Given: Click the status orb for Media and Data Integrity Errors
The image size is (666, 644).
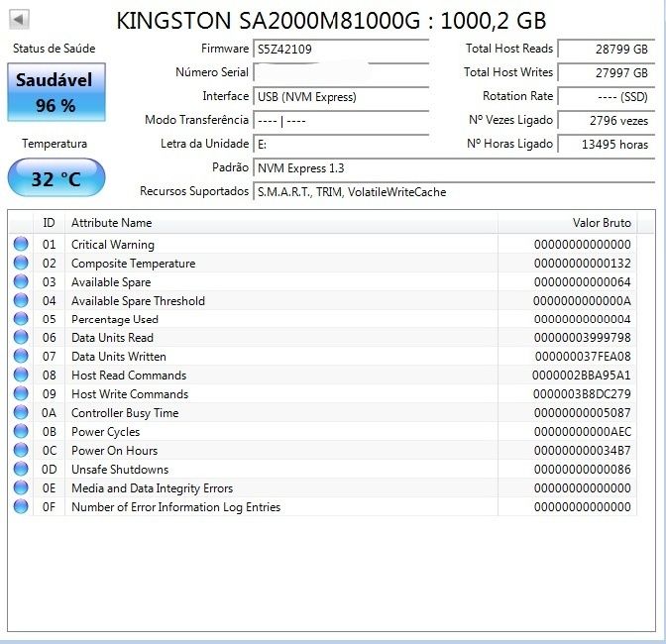Looking at the screenshot, I should 21,487.
